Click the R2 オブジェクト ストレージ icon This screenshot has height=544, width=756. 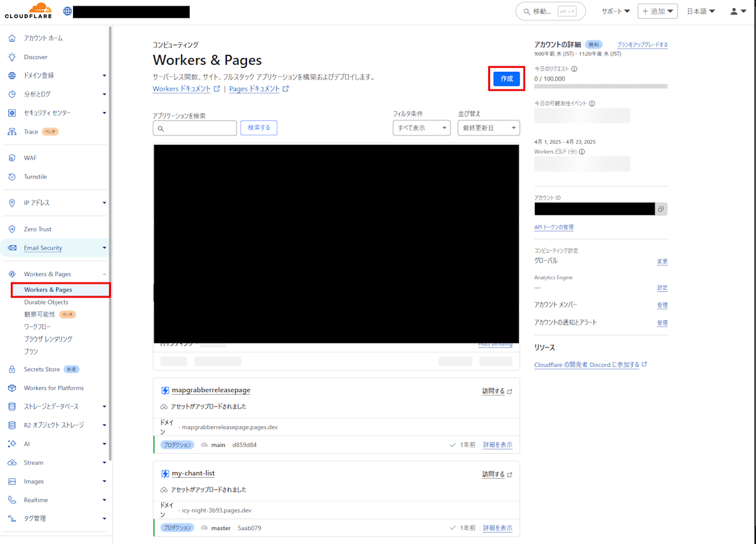point(12,425)
